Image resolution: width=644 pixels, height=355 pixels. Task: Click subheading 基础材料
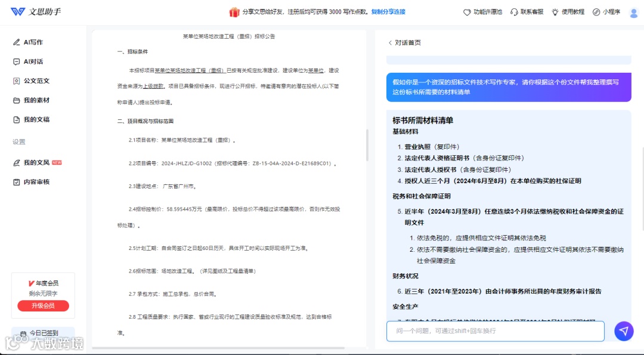click(405, 131)
